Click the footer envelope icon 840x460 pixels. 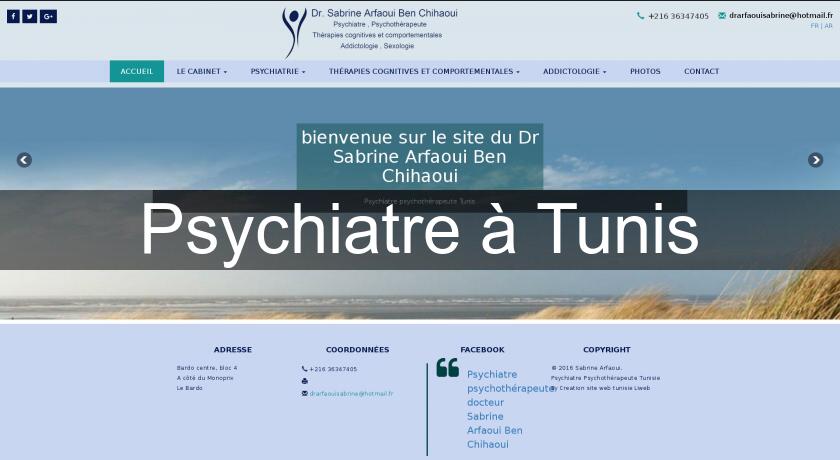[304, 394]
